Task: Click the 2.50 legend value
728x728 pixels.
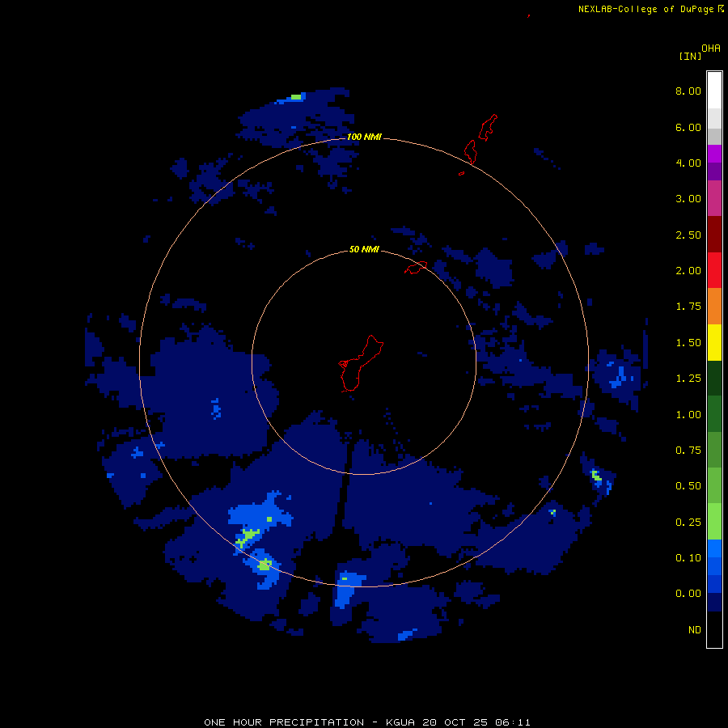Action: [688, 235]
